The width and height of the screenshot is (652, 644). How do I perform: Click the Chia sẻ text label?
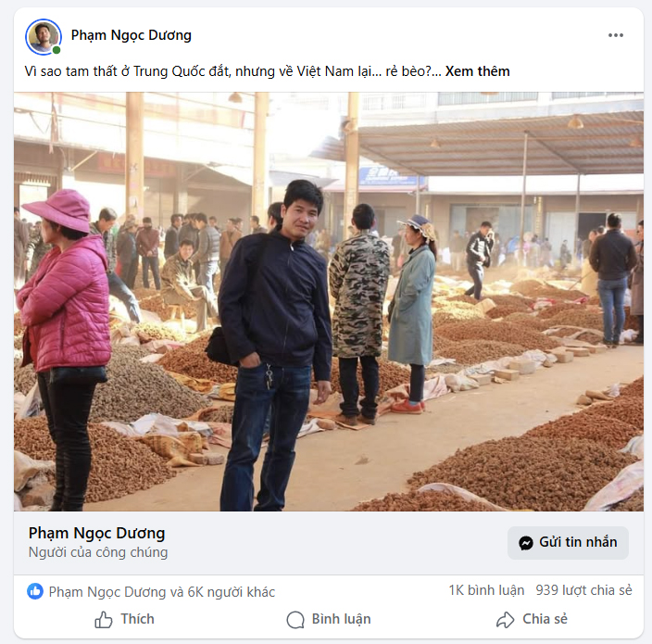coord(545,619)
